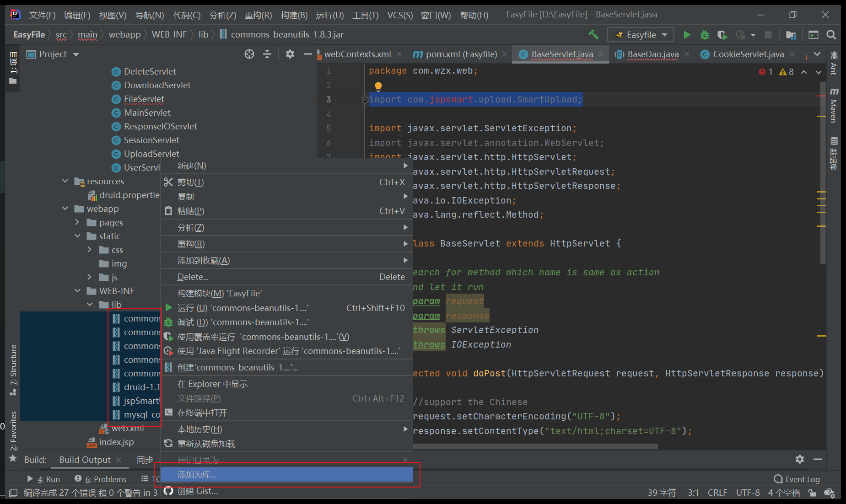Open Project panel settings gear
The image size is (846, 504).
[x=290, y=54]
